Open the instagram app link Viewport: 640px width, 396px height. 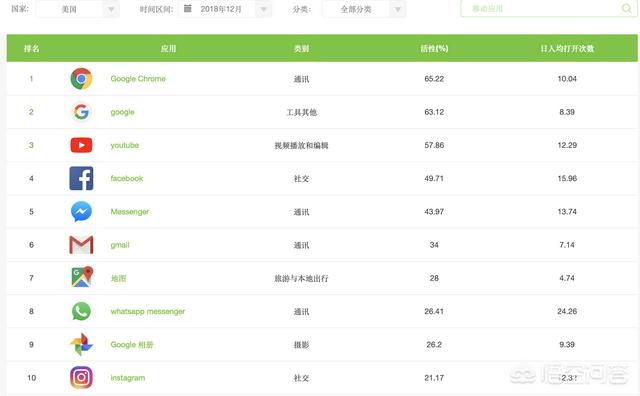pos(127,378)
